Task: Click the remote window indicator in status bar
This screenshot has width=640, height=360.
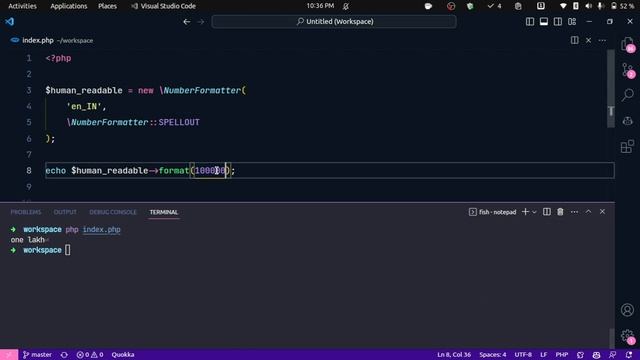Action: click(9, 355)
